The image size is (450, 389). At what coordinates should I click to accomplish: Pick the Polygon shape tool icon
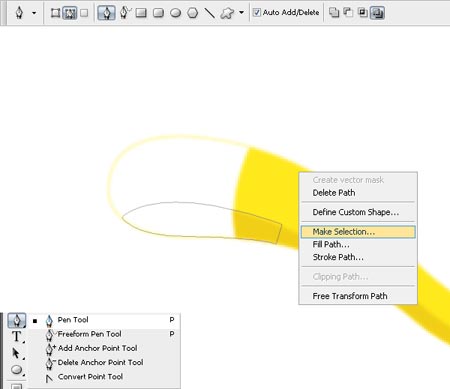tap(192, 13)
